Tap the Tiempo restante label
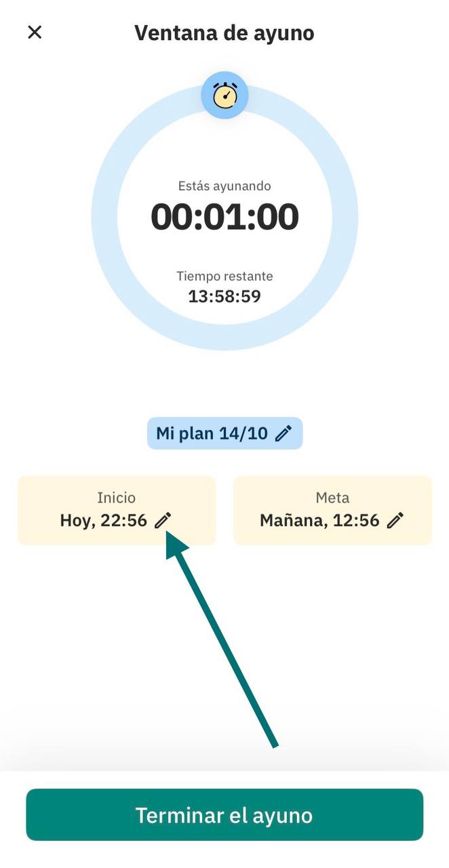The height and width of the screenshot is (868, 449). (224, 276)
